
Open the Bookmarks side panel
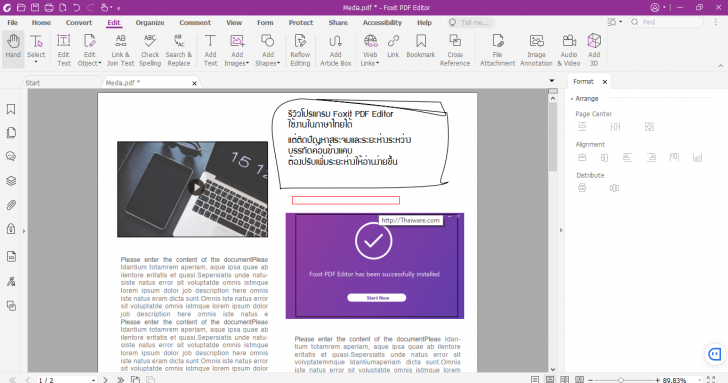(x=11, y=109)
